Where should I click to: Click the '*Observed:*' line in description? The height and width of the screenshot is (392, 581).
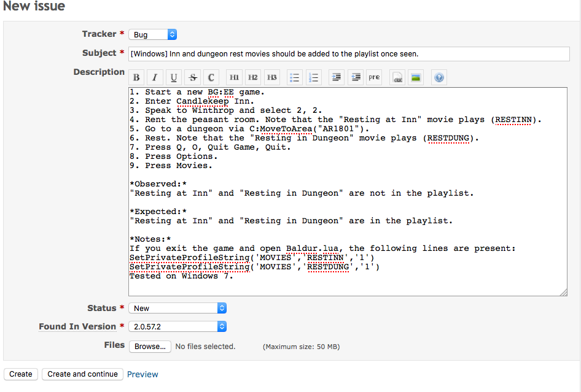158,184
